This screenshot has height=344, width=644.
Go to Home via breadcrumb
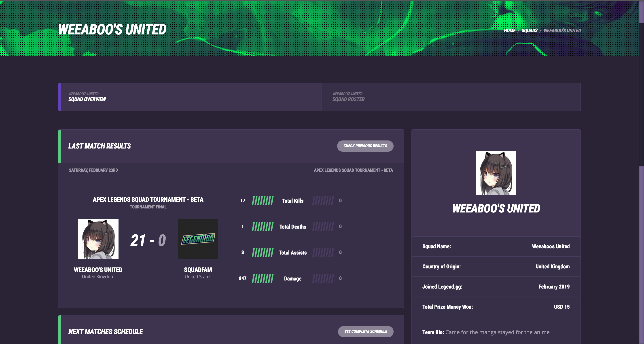510,30
